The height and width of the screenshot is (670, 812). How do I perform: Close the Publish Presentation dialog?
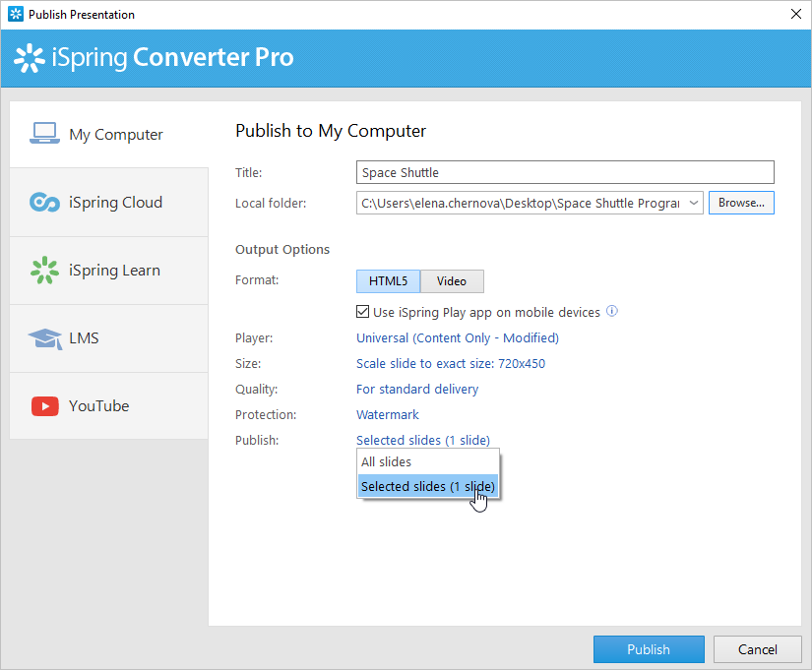point(796,14)
